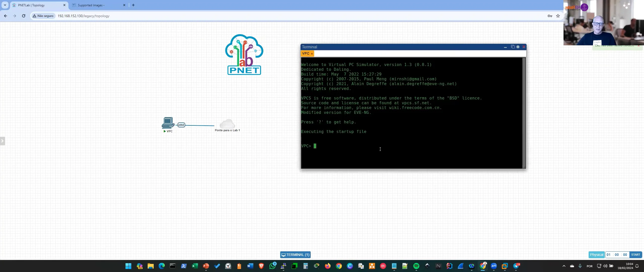
Task: Toggle the Physical mode button
Action: (x=596, y=255)
